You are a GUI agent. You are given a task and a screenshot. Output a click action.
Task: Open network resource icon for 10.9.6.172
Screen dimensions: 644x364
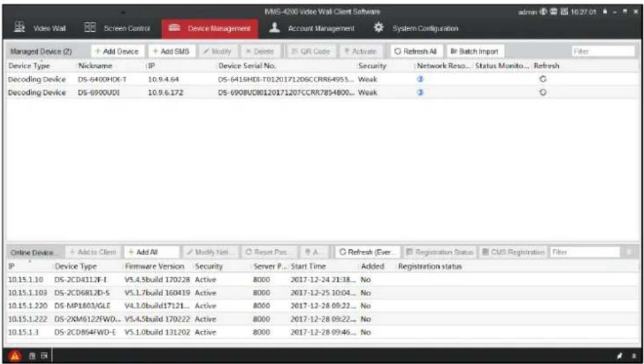420,93
